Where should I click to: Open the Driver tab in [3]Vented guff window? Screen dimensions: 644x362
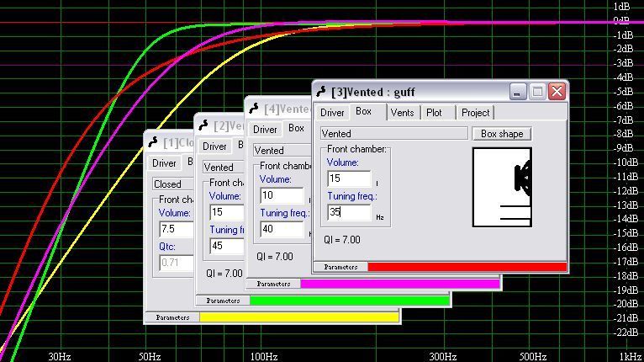(332, 112)
